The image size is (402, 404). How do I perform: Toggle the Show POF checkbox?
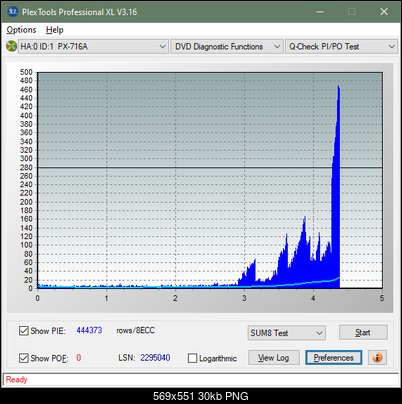click(24, 358)
